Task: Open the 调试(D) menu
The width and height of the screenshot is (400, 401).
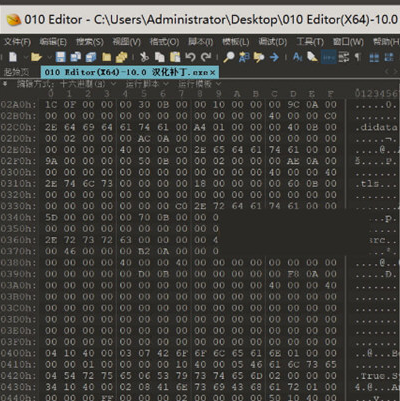Action: tap(273, 42)
